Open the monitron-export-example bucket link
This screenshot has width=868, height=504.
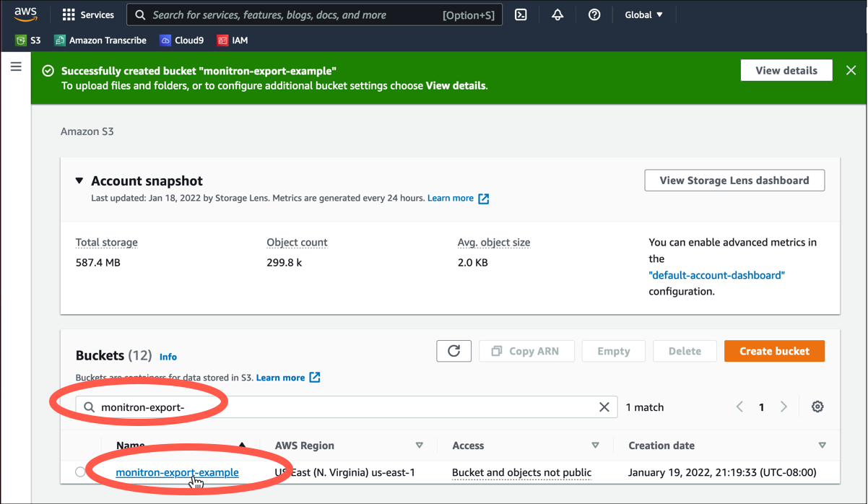[177, 472]
